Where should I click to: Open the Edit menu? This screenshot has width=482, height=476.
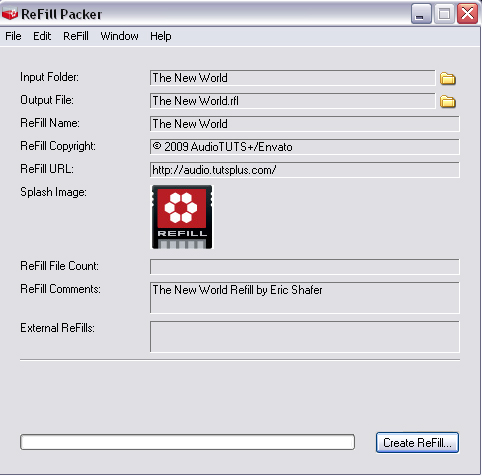42,36
